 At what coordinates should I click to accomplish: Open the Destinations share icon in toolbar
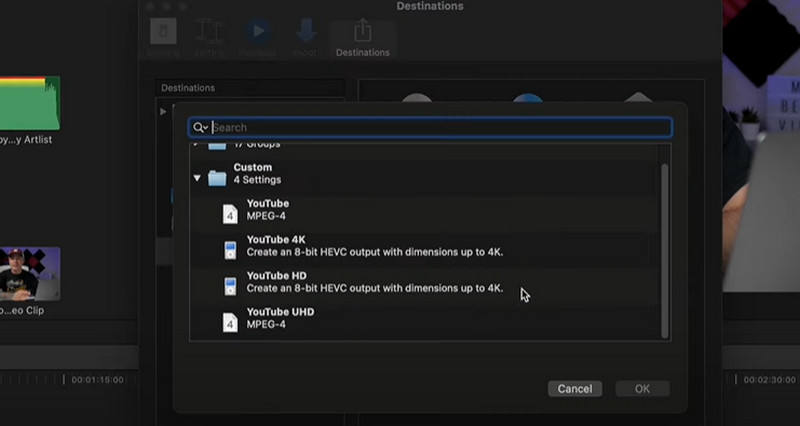(x=362, y=36)
